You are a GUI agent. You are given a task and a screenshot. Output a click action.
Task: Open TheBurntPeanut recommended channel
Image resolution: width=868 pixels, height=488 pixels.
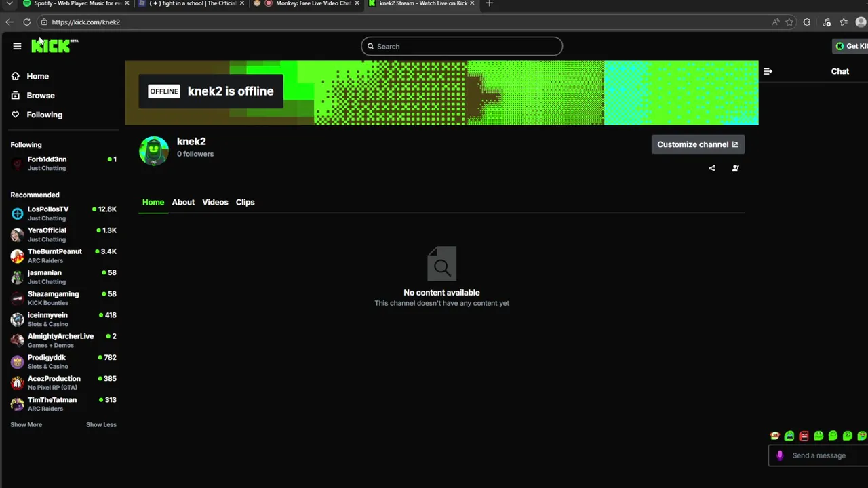[x=64, y=256]
